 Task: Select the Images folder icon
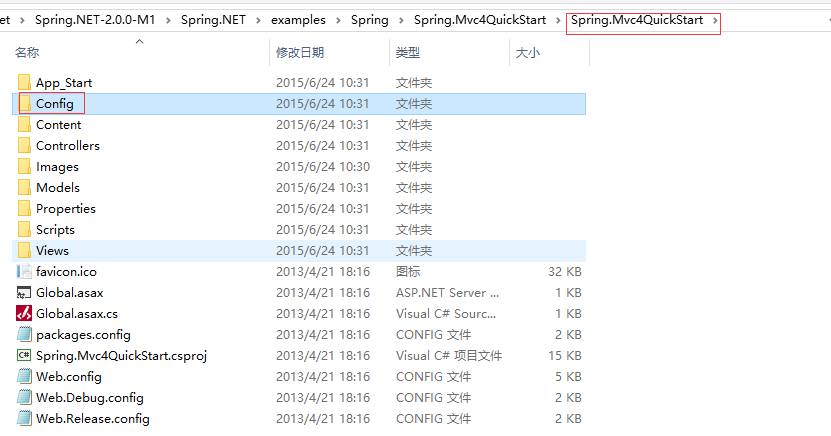(24, 167)
